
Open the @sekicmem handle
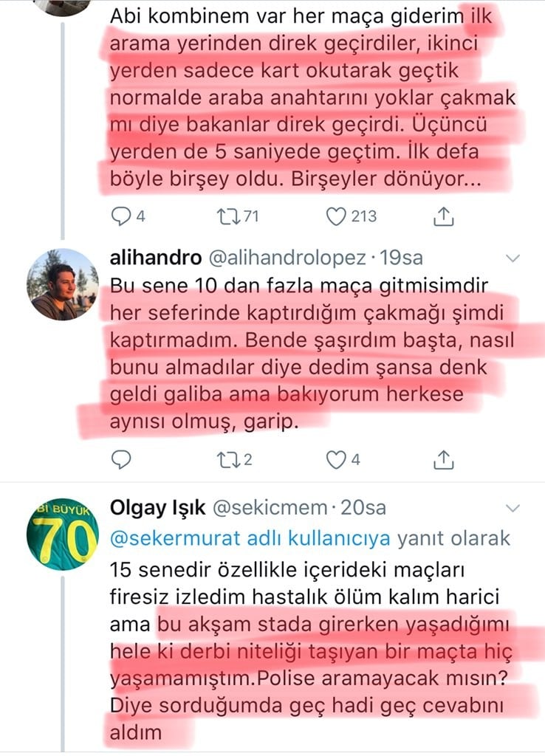pyautogui.click(x=271, y=509)
